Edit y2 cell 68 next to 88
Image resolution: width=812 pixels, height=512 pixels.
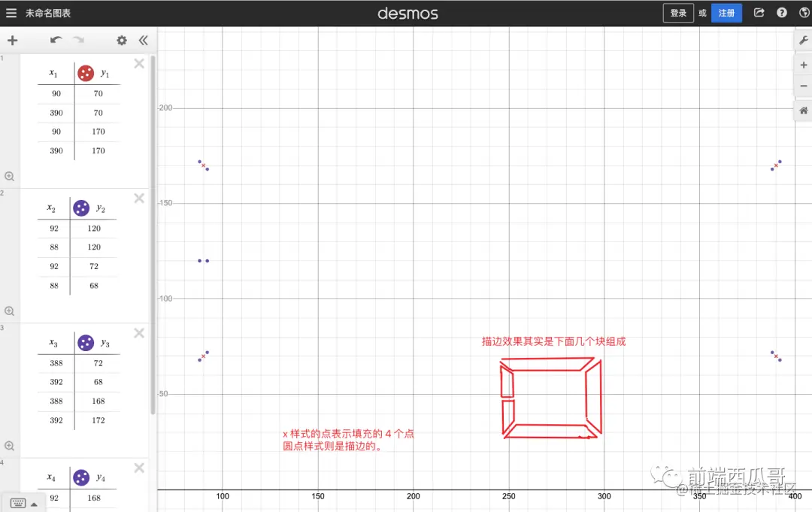[x=94, y=285]
